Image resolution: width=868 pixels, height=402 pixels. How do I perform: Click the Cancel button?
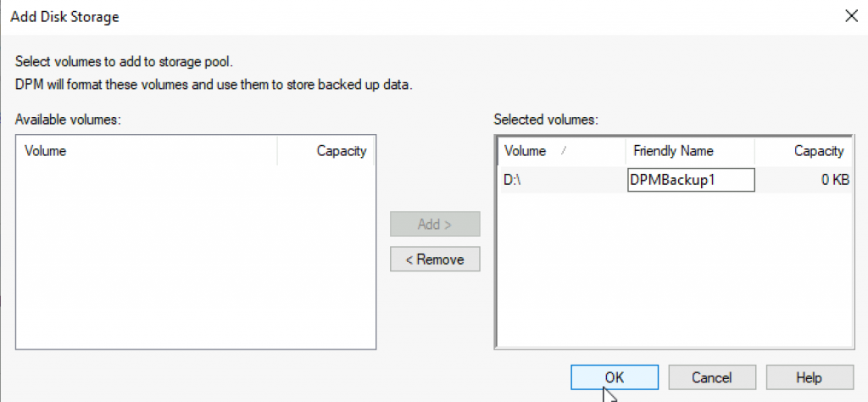tap(712, 377)
